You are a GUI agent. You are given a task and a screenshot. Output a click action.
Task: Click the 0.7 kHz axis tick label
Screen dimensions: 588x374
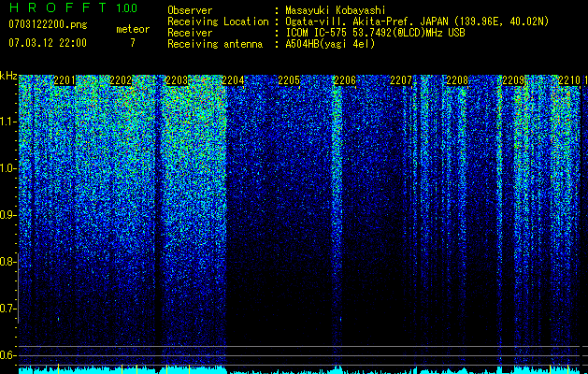point(7,309)
